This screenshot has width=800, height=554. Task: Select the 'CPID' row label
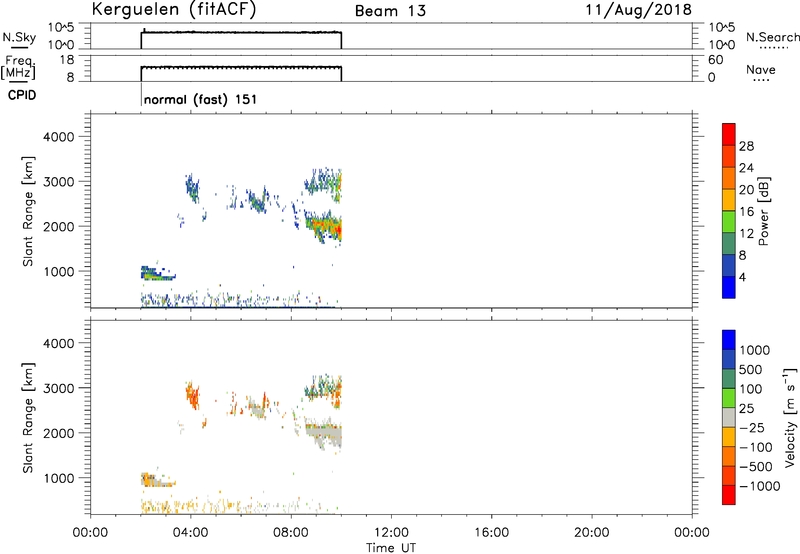pyautogui.click(x=22, y=95)
